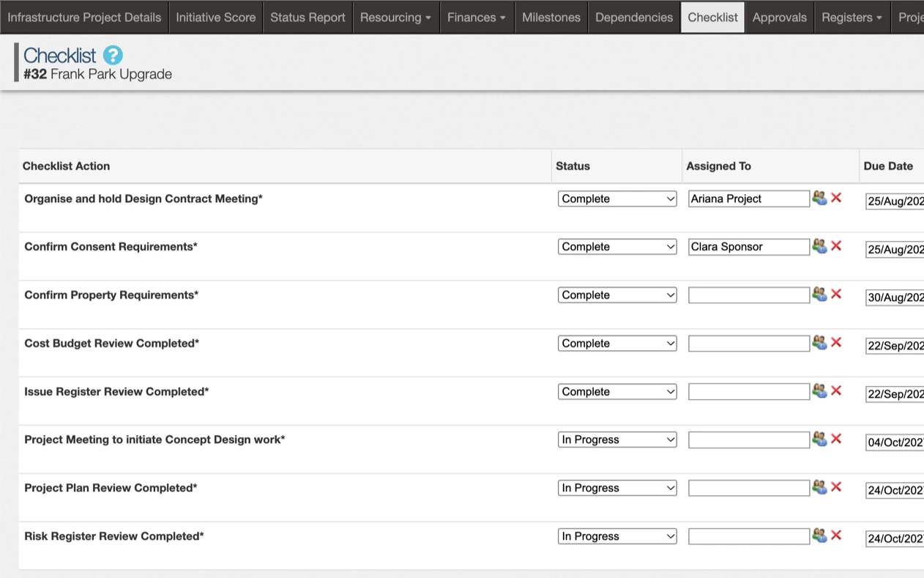Open the Approvals tab
Image resolution: width=924 pixels, height=578 pixels.
click(x=780, y=17)
